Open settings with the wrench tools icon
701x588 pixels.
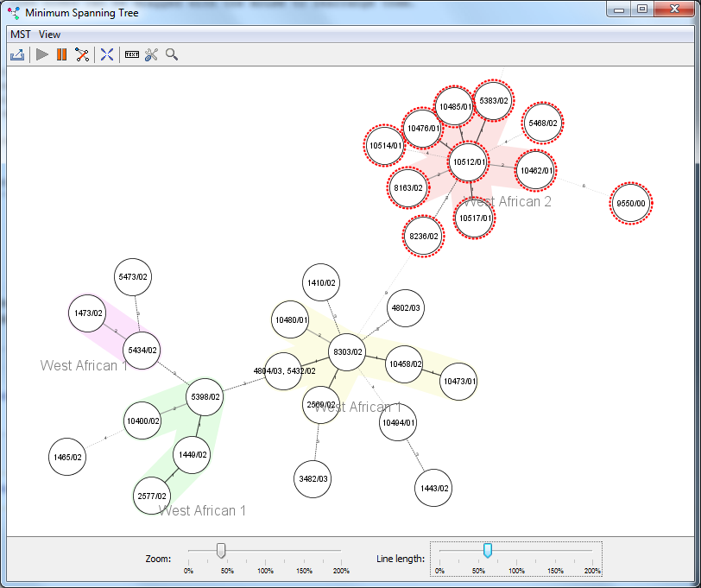(x=151, y=54)
